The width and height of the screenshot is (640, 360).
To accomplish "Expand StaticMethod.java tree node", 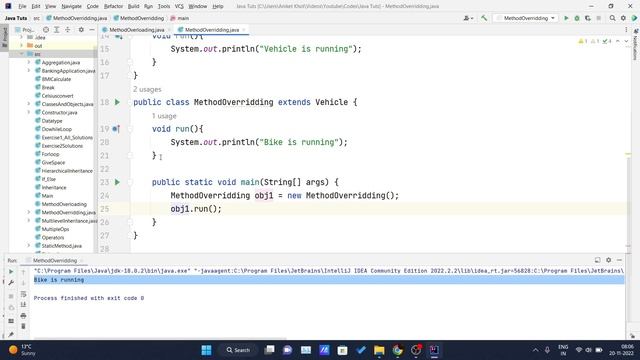I will click(x=29, y=246).
